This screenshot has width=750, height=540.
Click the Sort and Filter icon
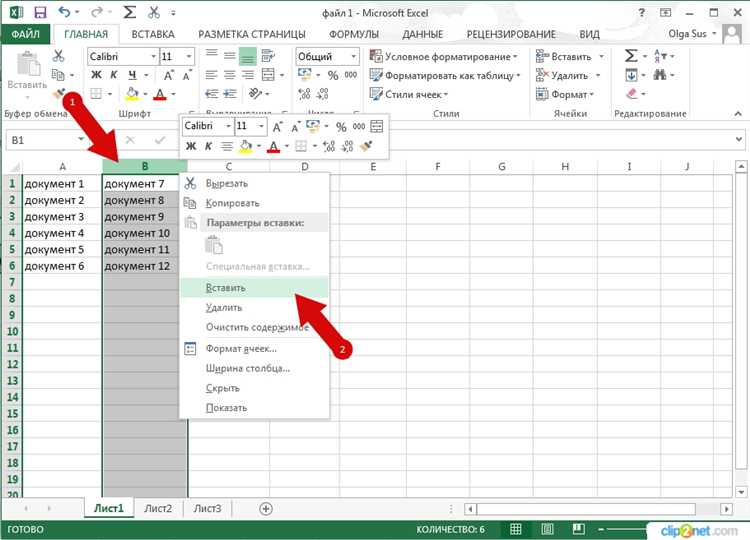660,56
